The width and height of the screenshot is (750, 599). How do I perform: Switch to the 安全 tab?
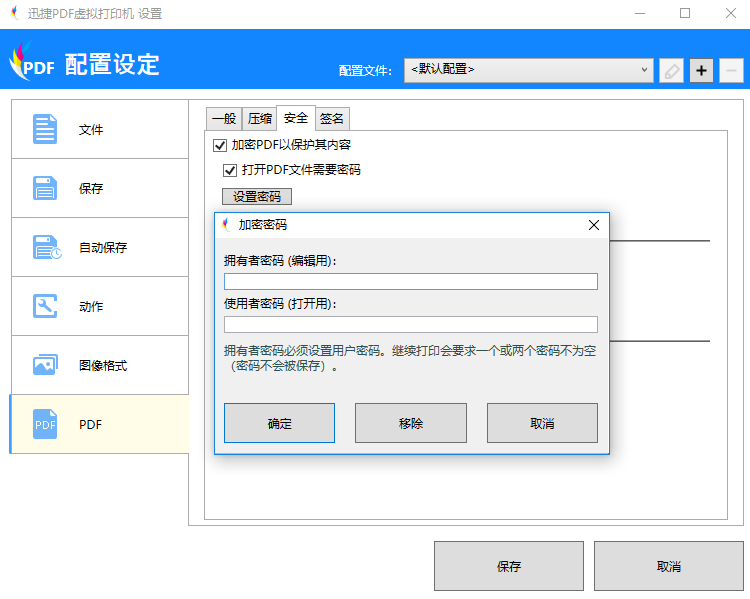pos(296,118)
